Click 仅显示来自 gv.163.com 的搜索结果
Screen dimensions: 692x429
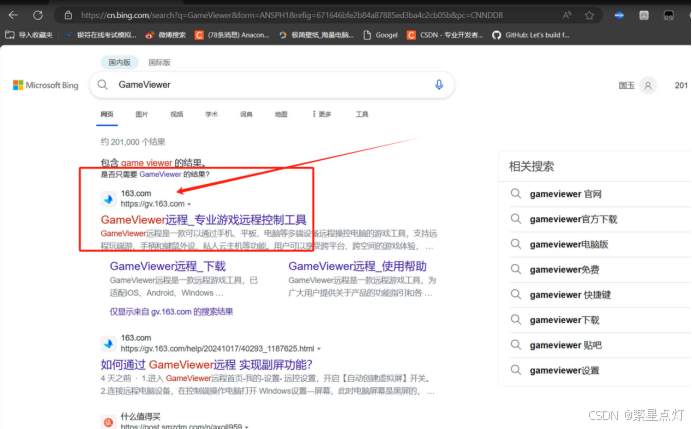coord(171,312)
